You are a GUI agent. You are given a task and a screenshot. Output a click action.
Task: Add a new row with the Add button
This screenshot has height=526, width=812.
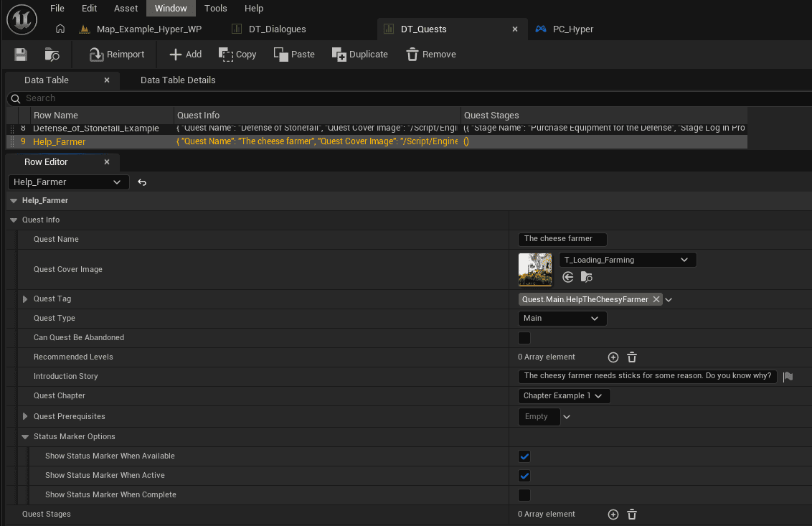(x=185, y=55)
